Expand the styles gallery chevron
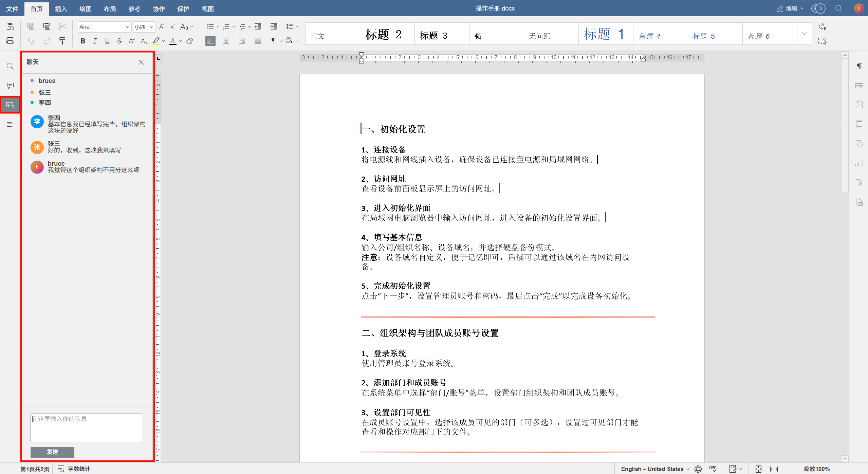 [x=804, y=34]
